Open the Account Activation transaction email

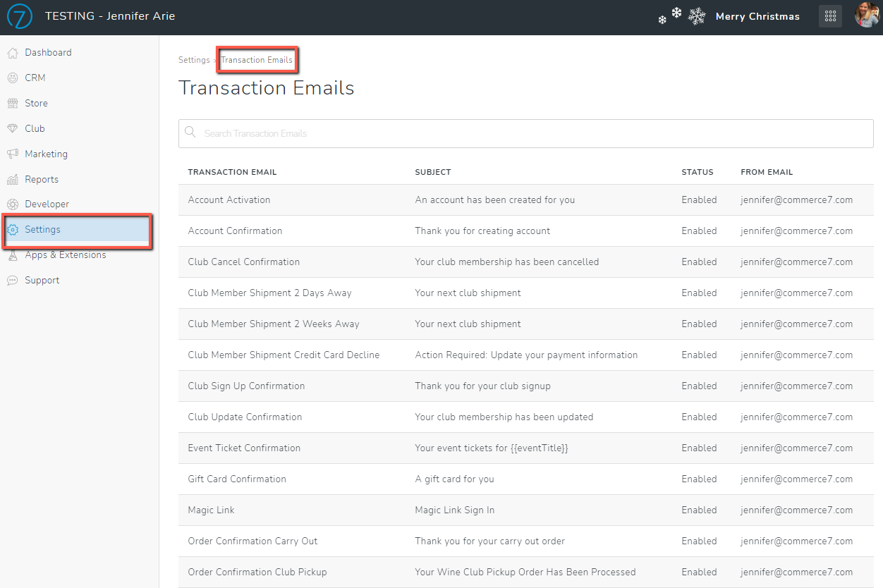coord(229,200)
